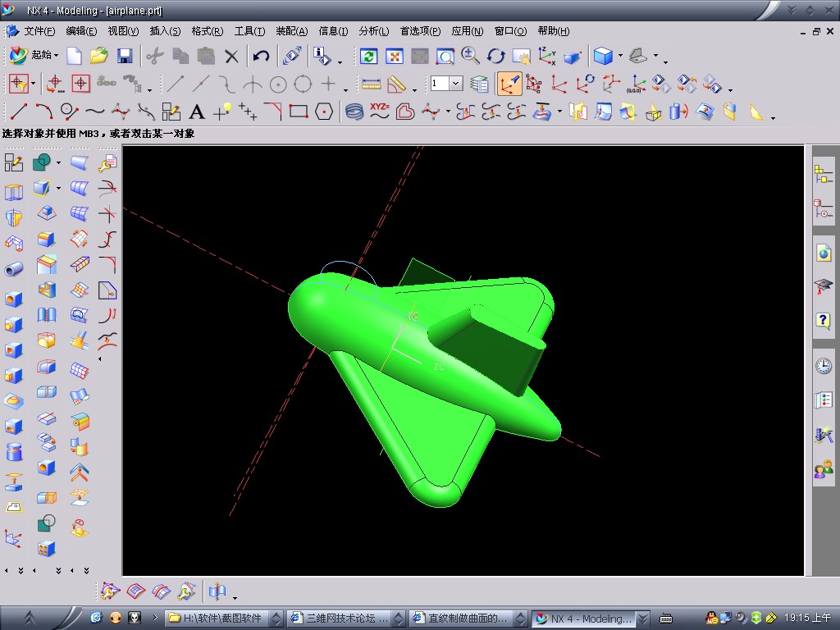Click the green Refresh view icon
Image resolution: width=840 pixels, height=630 pixels.
(x=368, y=56)
